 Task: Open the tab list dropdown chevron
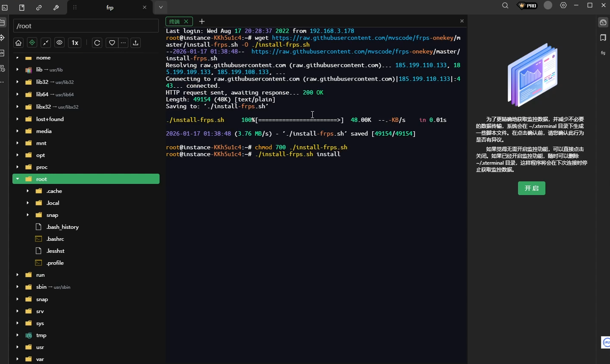(x=161, y=7)
